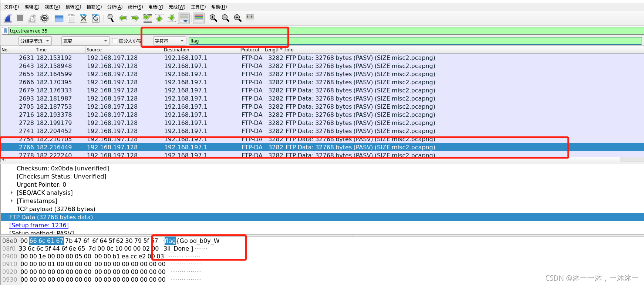Reset text to normal size icon
This screenshot has height=285, width=644.
pyautogui.click(x=238, y=18)
